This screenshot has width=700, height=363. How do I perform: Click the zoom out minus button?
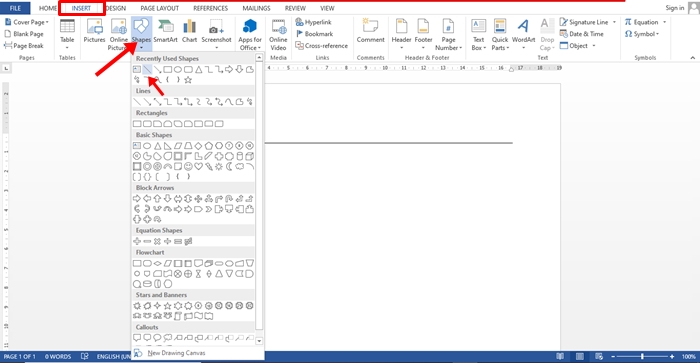pyautogui.click(x=613, y=356)
